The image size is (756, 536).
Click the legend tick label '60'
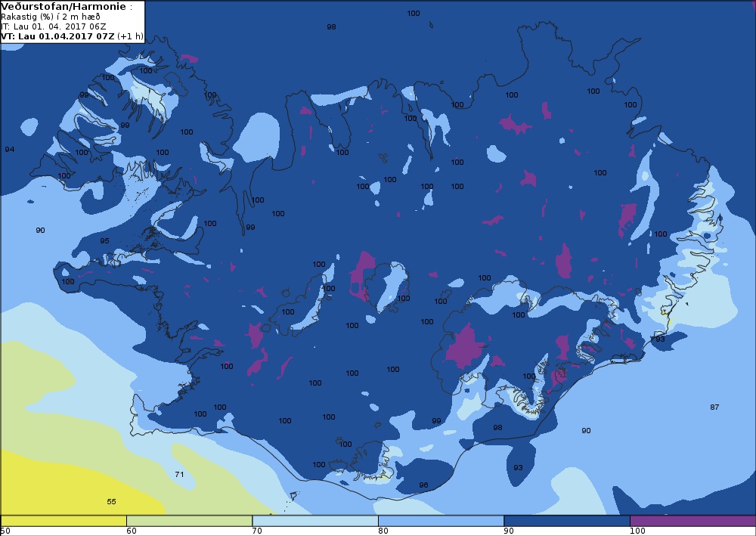[x=131, y=531]
